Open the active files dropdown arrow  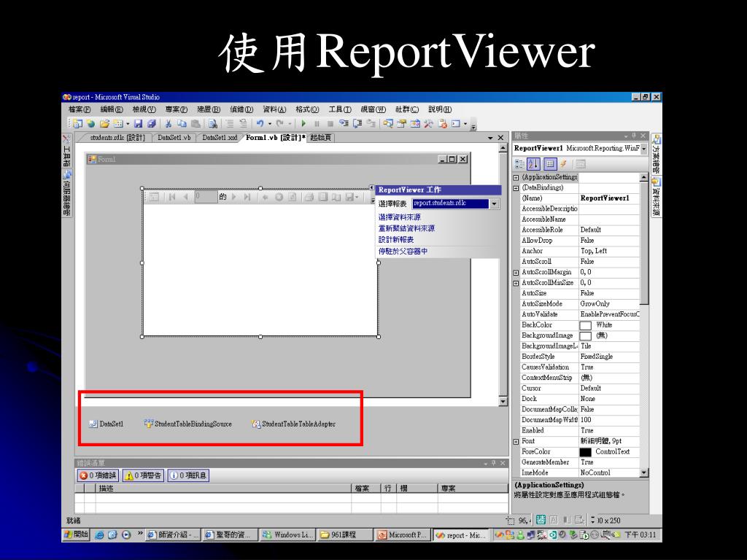(x=490, y=138)
